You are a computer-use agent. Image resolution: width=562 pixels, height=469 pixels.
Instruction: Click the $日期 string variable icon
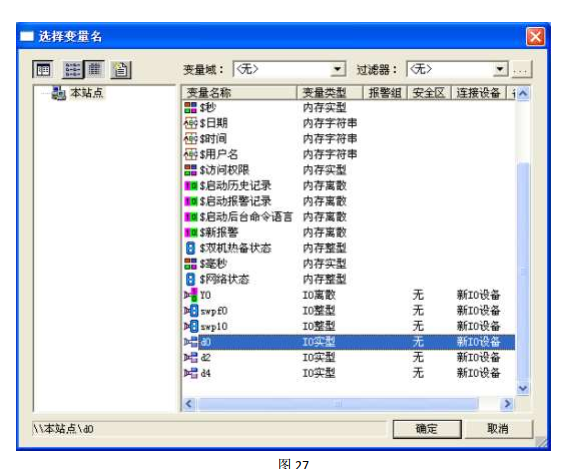coord(190,123)
